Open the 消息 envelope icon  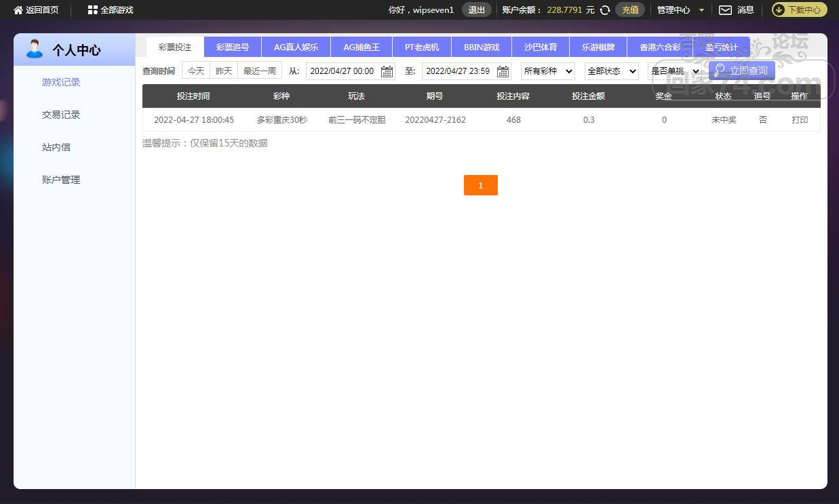725,10
